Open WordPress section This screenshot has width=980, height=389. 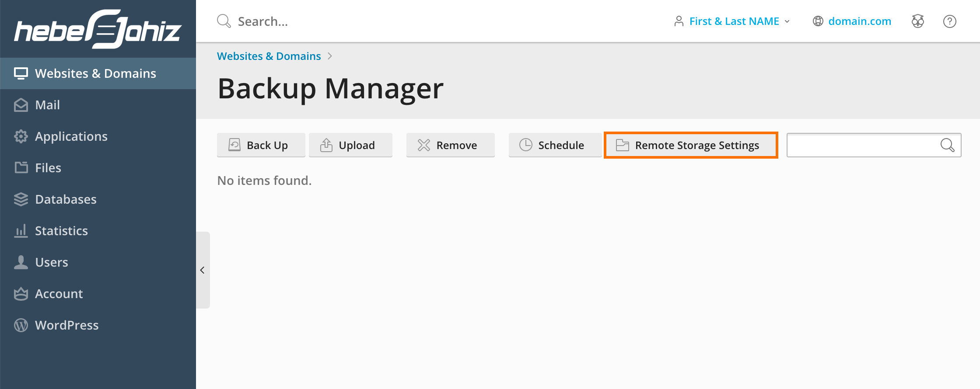pos(98,325)
